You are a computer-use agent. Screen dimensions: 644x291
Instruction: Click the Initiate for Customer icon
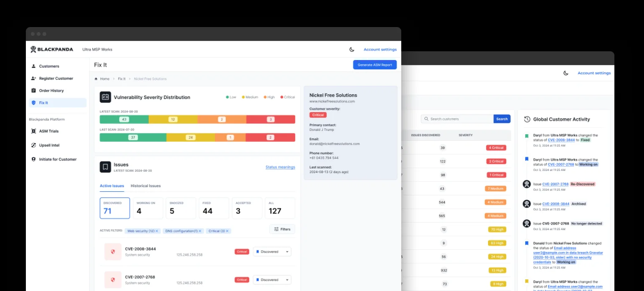pos(34,159)
